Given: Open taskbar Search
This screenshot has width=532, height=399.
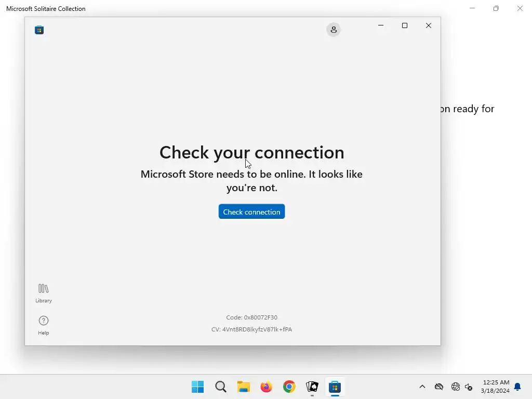Looking at the screenshot, I should click(220, 387).
